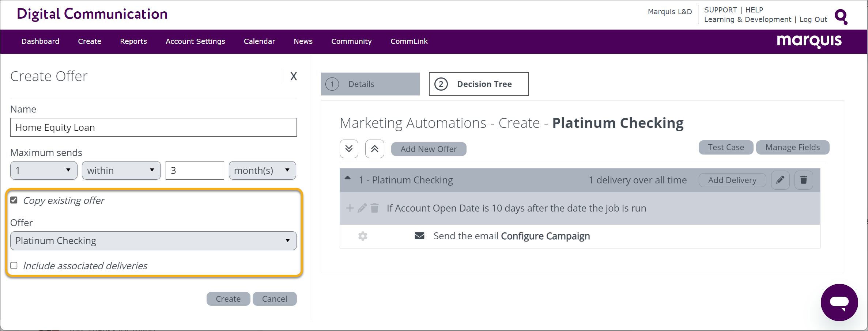Open the Reports menu

coord(133,41)
